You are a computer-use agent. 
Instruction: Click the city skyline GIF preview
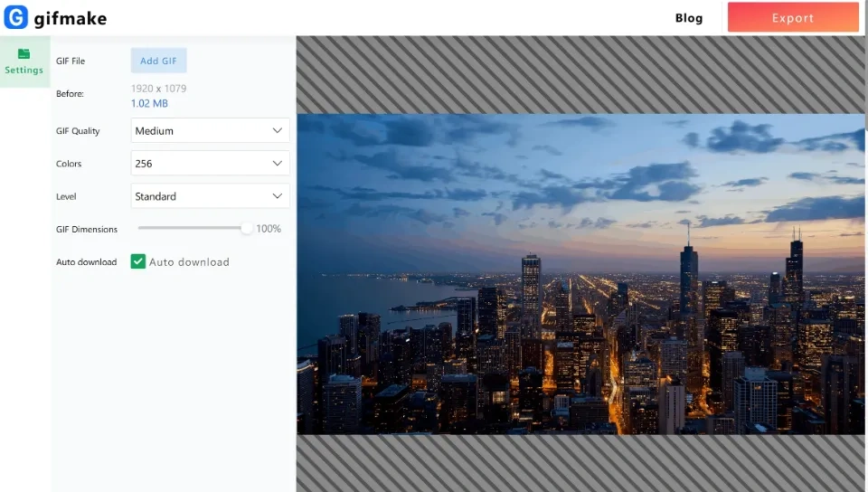[x=580, y=274]
